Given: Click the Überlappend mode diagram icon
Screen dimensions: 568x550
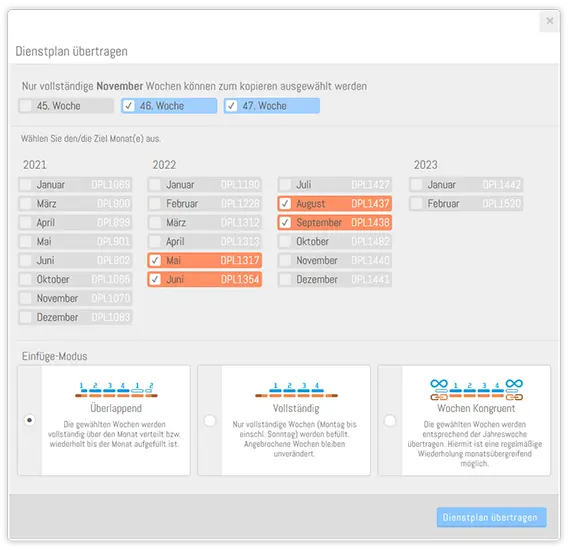Looking at the screenshot, I should (116, 390).
